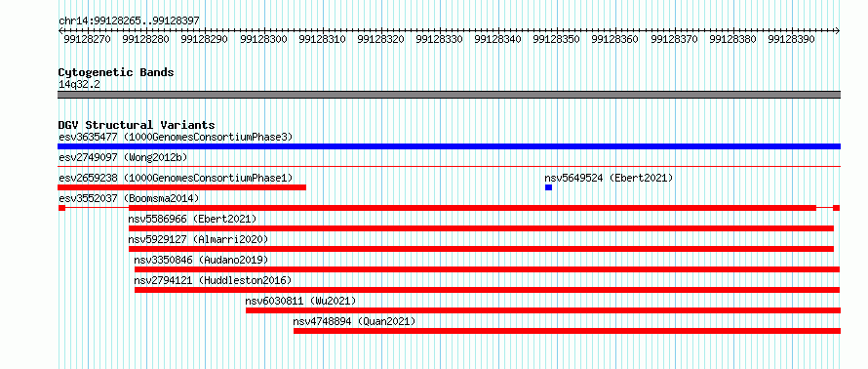868x369 pixels.
Task: Click the esv2659238 red variant bar
Action: pyautogui.click(x=181, y=187)
